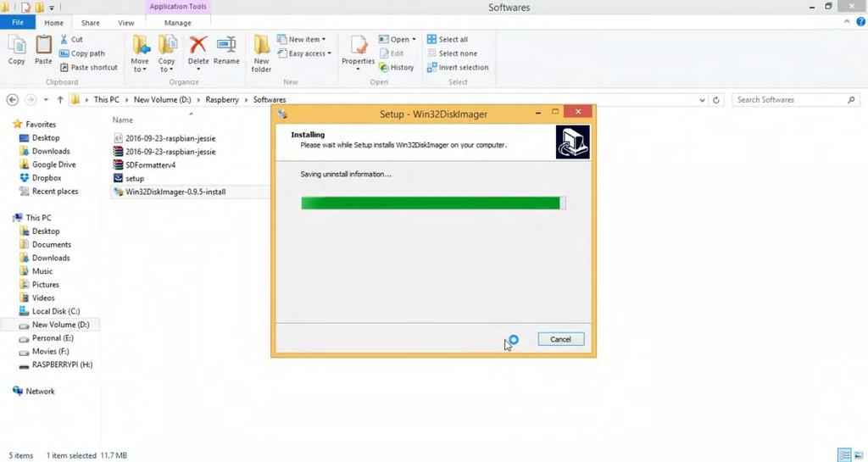868x462 pixels.
Task: Click the Edit ribbon button
Action: pos(392,53)
